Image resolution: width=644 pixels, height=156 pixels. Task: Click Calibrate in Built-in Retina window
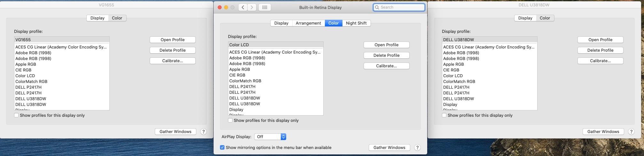point(386,66)
